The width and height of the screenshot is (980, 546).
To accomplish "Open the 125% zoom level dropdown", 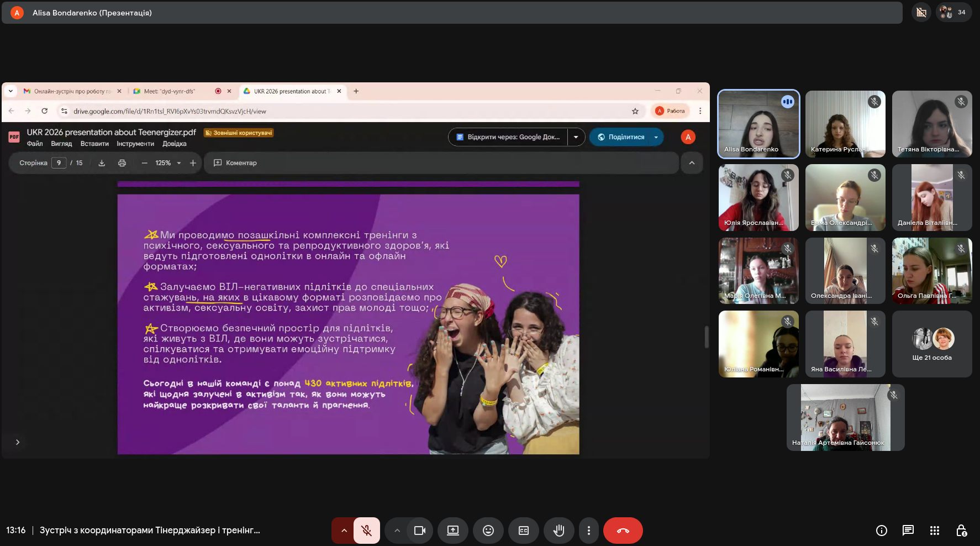I will tap(168, 163).
